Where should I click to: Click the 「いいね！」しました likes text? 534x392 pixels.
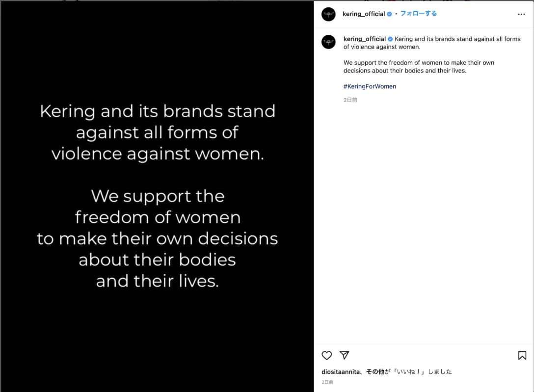[x=422, y=372]
